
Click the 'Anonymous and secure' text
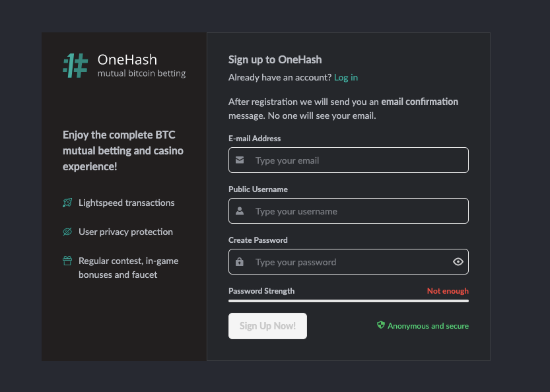click(428, 326)
